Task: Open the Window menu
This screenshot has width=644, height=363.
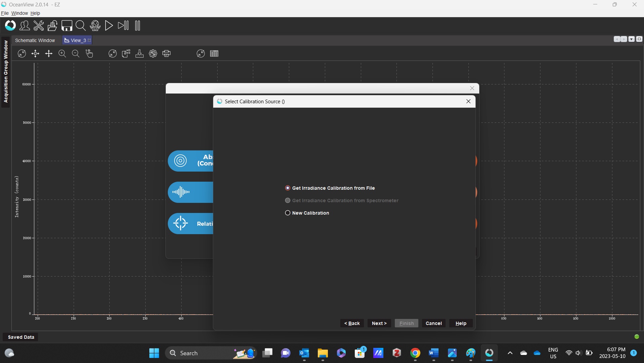Action: tap(20, 13)
